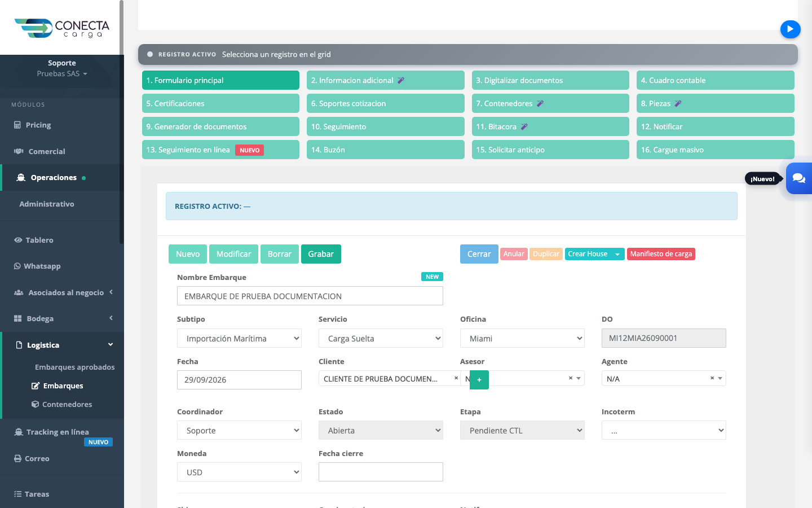Click Manifiesto de carga button
Screen dimensions: 812x508
click(x=661, y=254)
